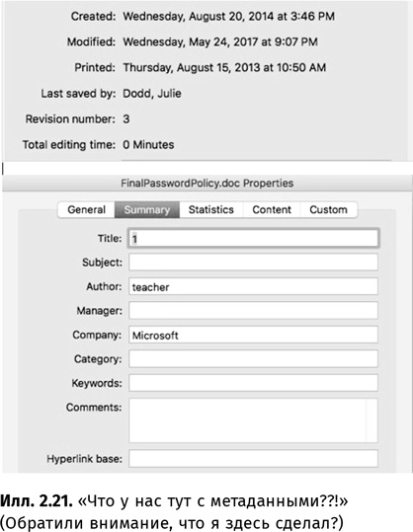Select the Manager text box
Viewport: 413px width, 532px height.
(253, 311)
